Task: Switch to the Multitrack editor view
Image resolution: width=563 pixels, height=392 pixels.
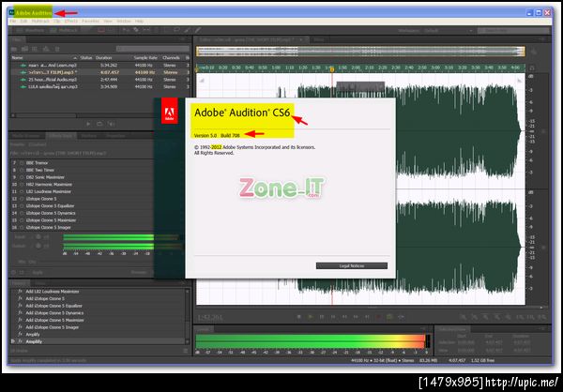Action: pos(64,31)
